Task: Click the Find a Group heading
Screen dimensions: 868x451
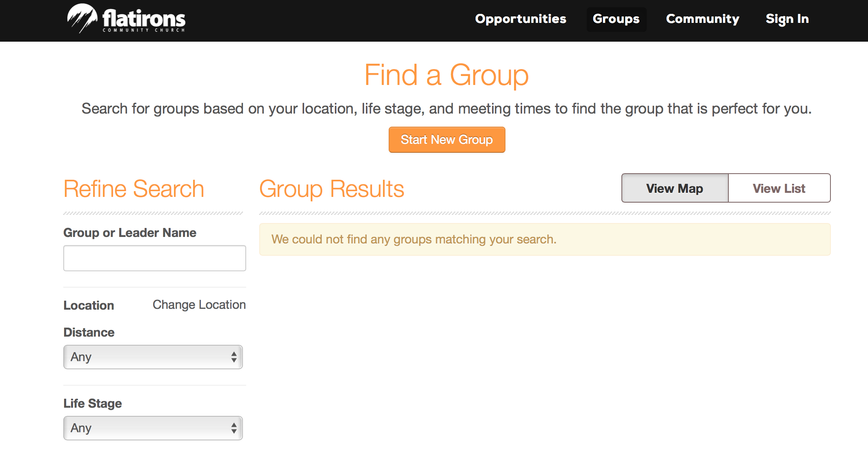Action: [447, 75]
